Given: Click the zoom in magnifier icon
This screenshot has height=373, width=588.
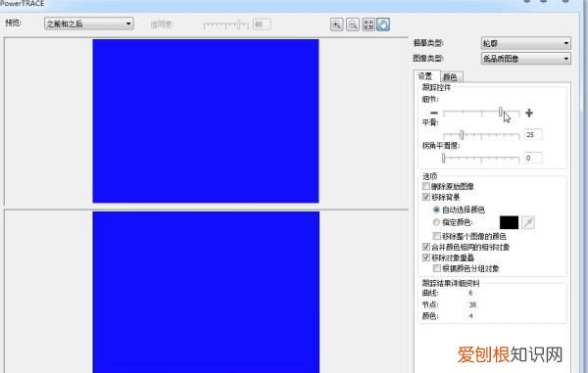Looking at the screenshot, I should pos(337,24).
